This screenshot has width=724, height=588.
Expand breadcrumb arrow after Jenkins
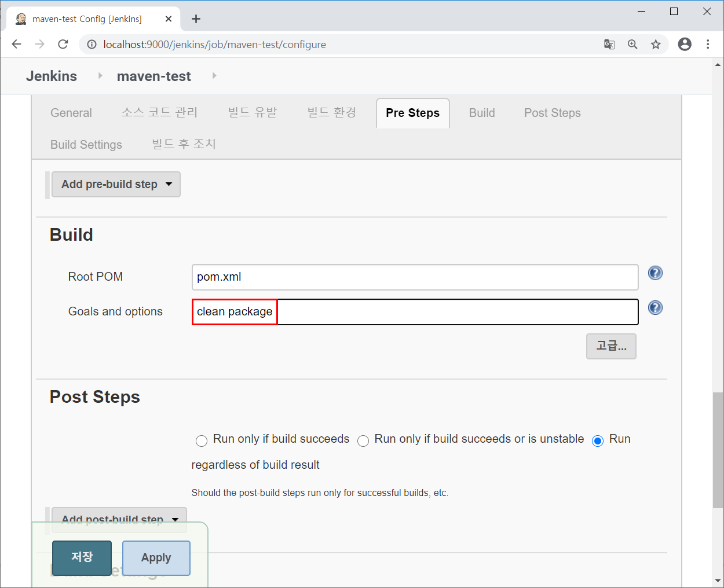100,75
